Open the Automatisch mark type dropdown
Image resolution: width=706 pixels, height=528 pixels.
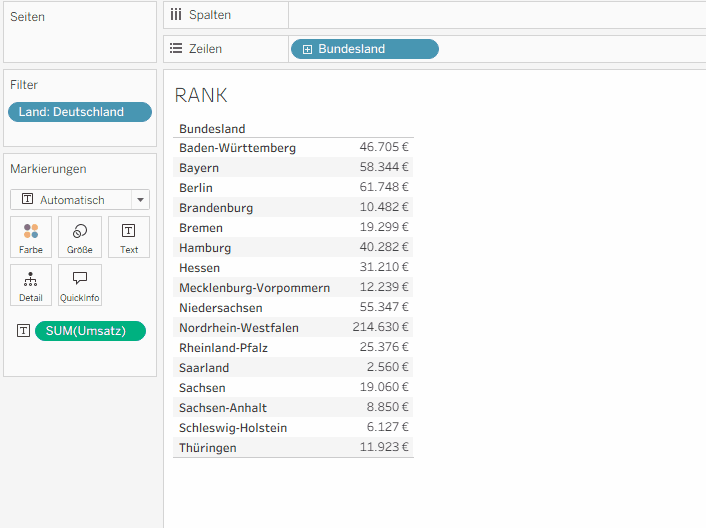coord(80,200)
